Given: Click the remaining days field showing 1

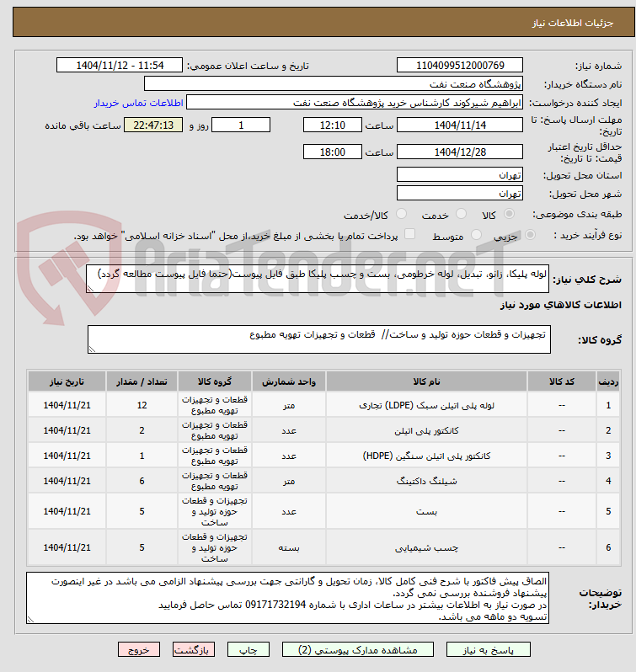Looking at the screenshot, I should 241,125.
